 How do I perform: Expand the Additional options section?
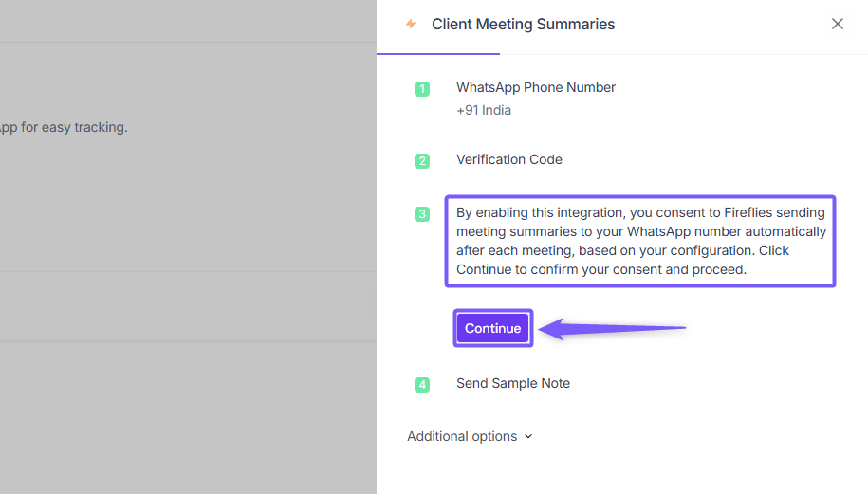(x=462, y=437)
